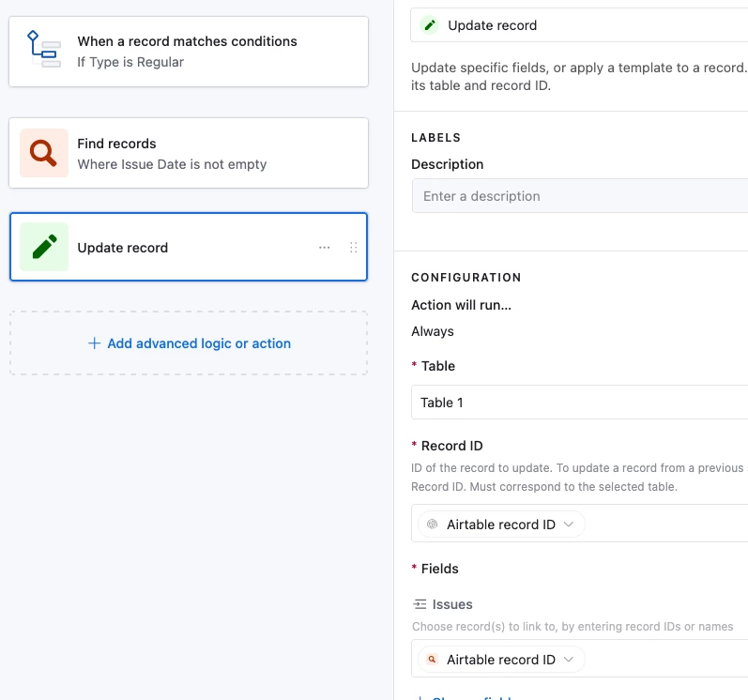Click the Issues linked-record field icon
Screen dimensions: 748x700
pos(420,604)
